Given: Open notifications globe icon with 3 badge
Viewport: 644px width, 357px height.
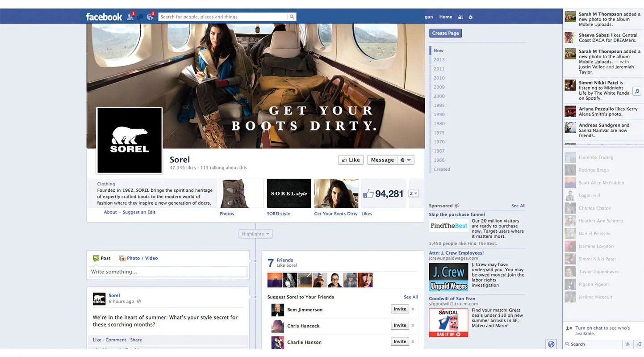Looking at the screenshot, I should click(151, 17).
